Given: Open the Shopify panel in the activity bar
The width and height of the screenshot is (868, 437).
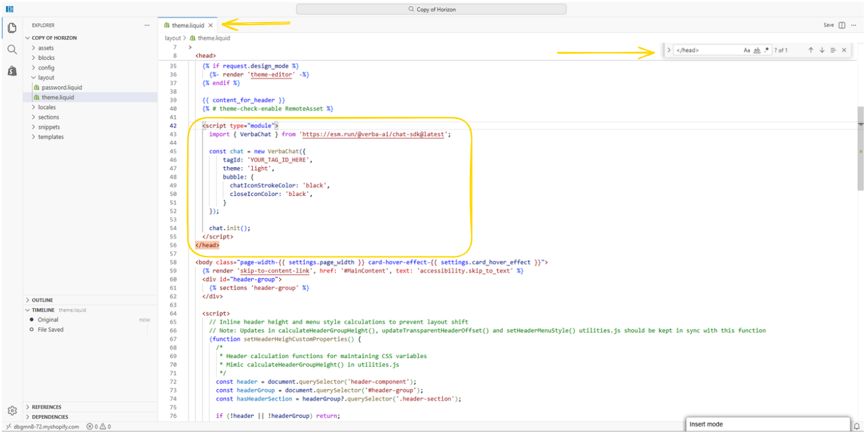Looking at the screenshot, I should [12, 71].
